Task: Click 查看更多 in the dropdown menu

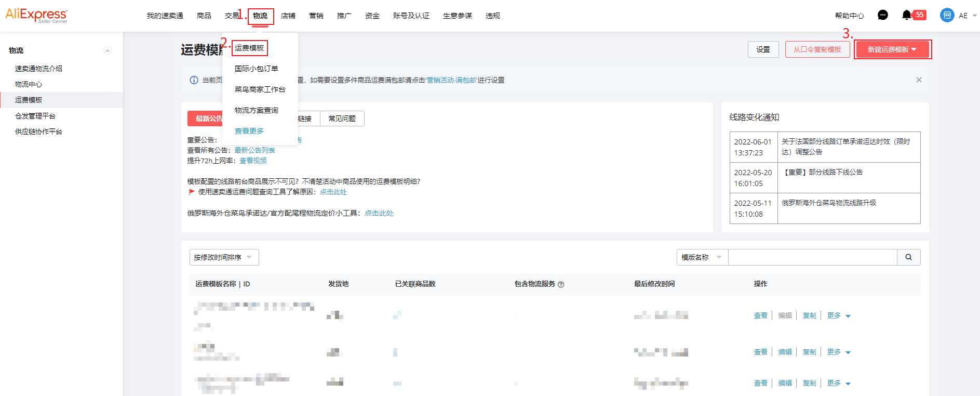Action: click(249, 131)
